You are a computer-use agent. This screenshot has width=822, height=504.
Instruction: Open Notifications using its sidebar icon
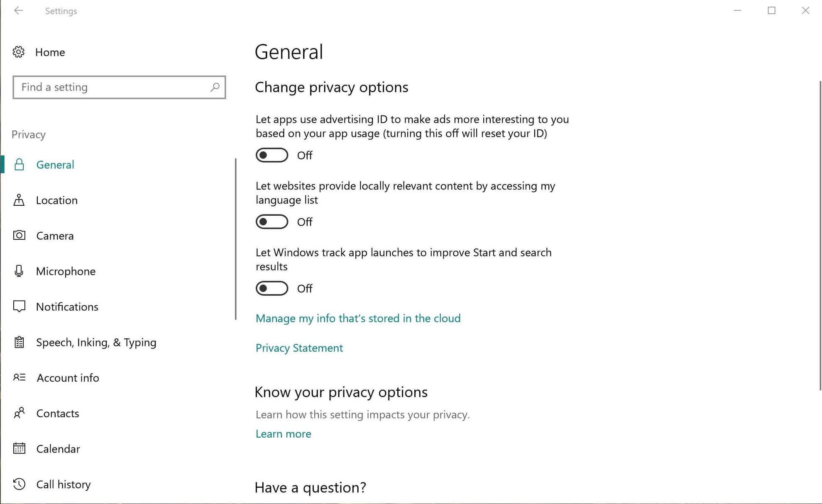[x=19, y=307]
